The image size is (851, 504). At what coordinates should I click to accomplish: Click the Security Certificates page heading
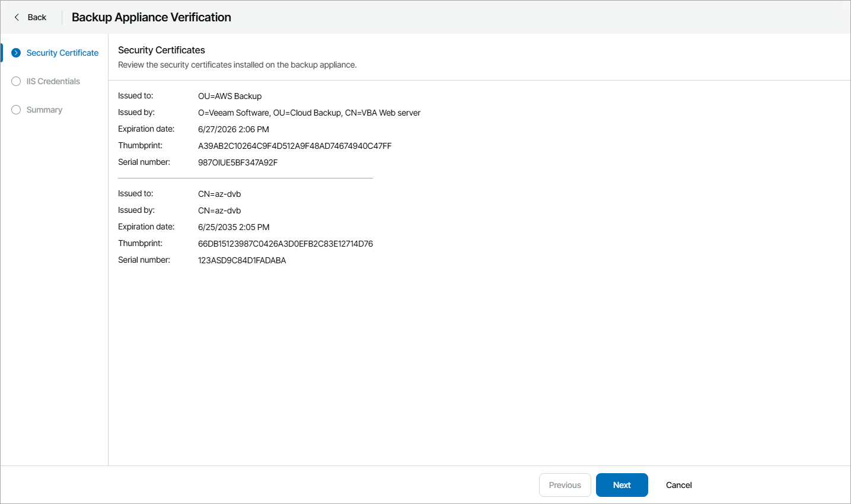161,50
